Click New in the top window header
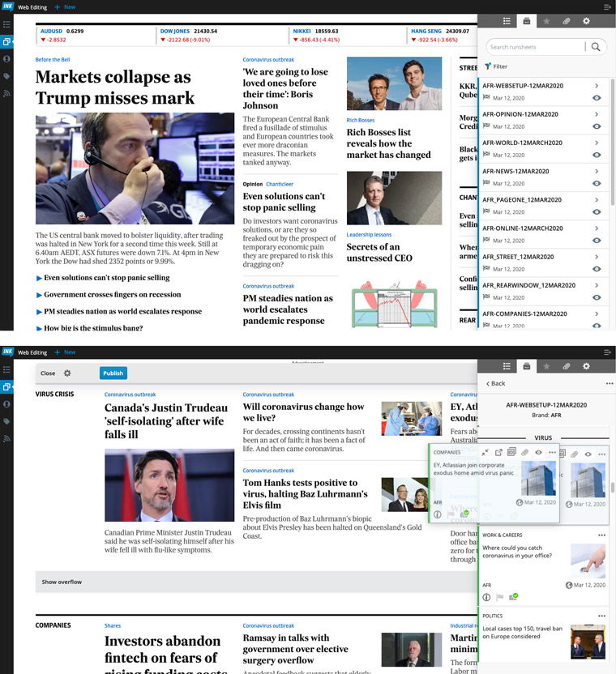Screen dimensions: 616x674 [x=66, y=6]
